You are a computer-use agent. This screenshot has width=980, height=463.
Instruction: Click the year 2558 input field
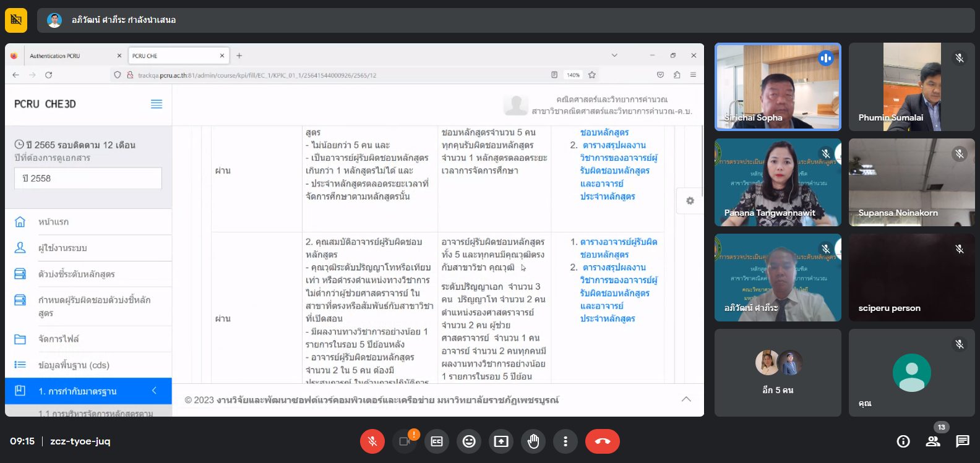pos(88,178)
